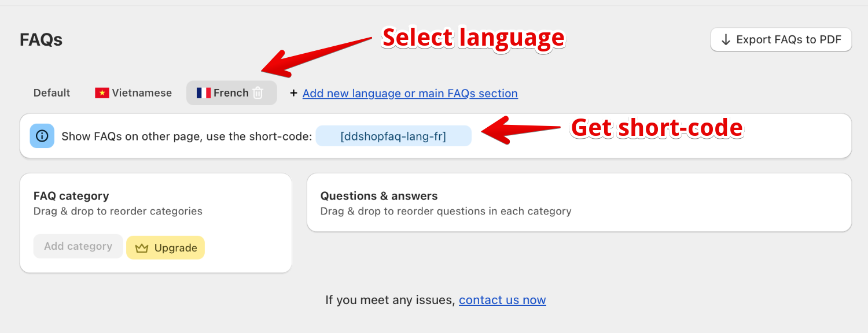Click the FAQ category heading

pos(71,196)
